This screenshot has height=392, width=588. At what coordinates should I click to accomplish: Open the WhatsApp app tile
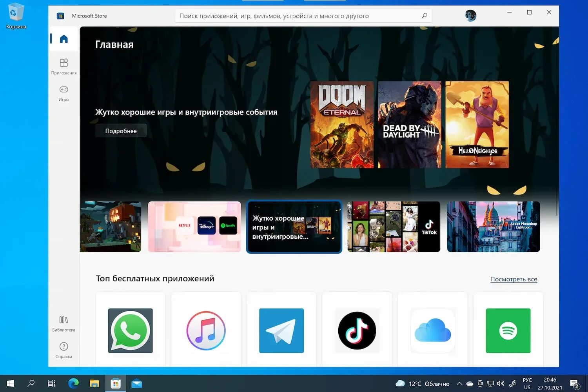click(x=130, y=330)
